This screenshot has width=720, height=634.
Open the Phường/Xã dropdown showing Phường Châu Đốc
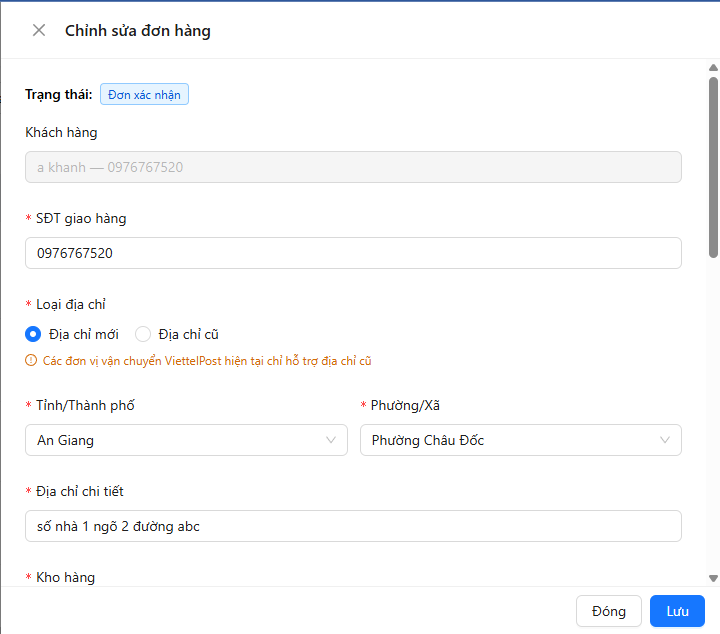click(521, 440)
